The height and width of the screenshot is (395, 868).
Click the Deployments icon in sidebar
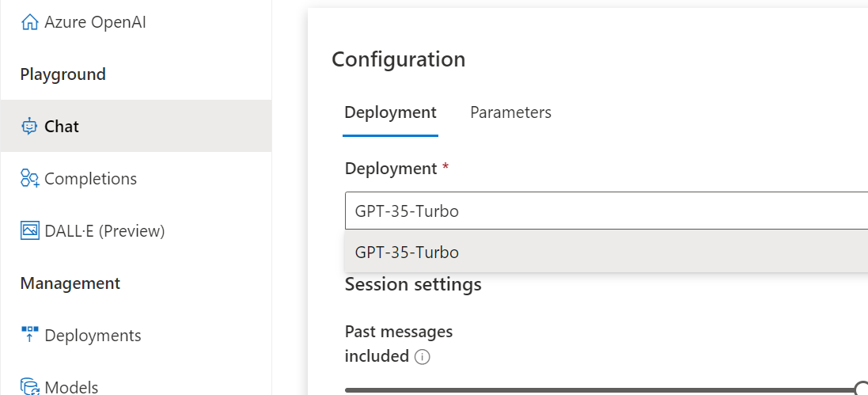[30, 336]
